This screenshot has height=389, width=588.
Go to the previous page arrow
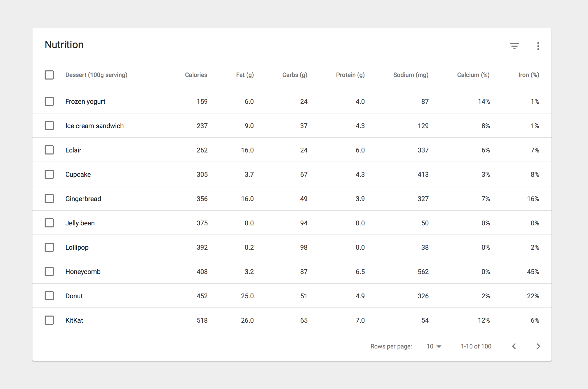pos(514,346)
